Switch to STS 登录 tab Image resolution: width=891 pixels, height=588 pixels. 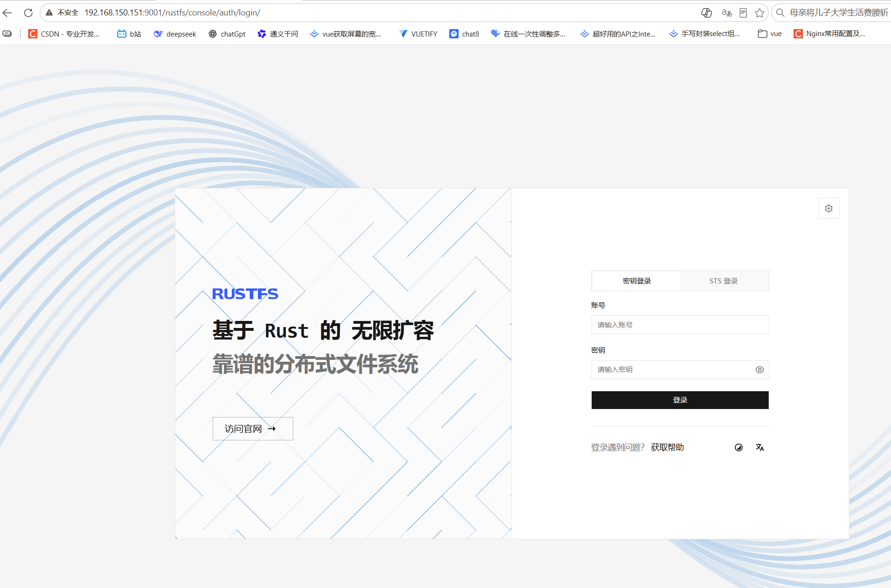723,281
